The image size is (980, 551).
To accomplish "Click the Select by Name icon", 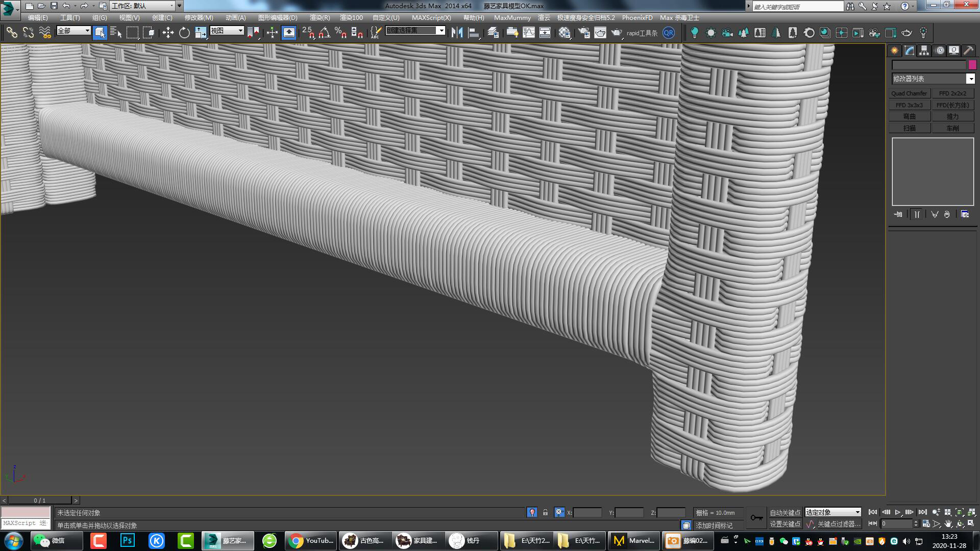I will (116, 33).
